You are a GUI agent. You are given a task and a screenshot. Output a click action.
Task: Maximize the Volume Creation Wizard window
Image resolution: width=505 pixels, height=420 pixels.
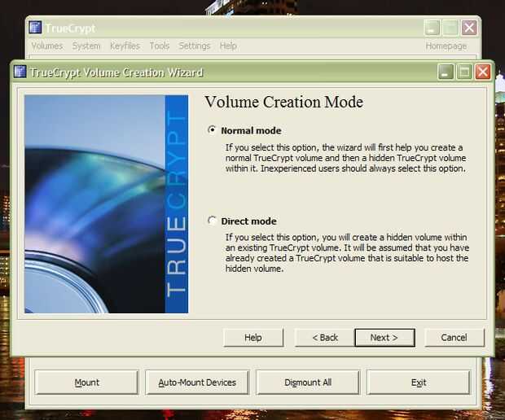pos(464,72)
